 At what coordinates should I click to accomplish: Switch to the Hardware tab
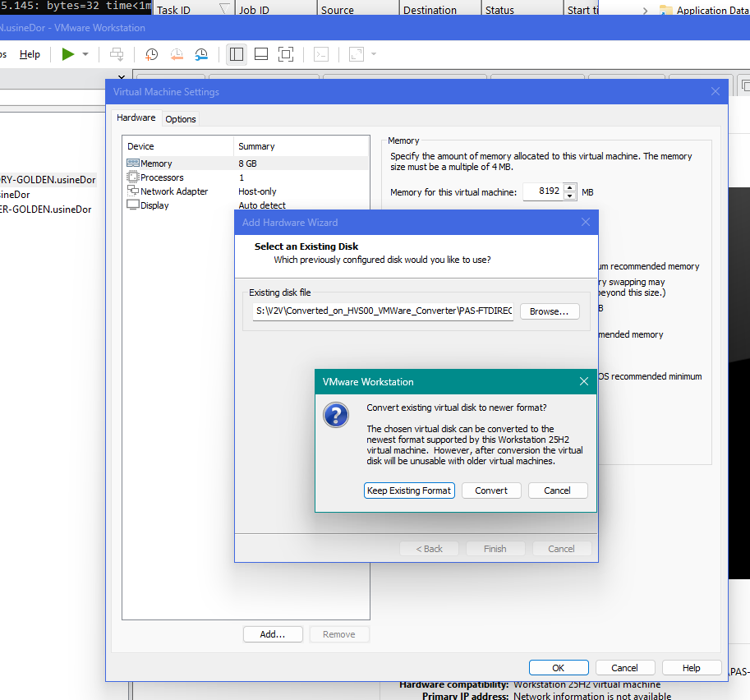coord(136,117)
